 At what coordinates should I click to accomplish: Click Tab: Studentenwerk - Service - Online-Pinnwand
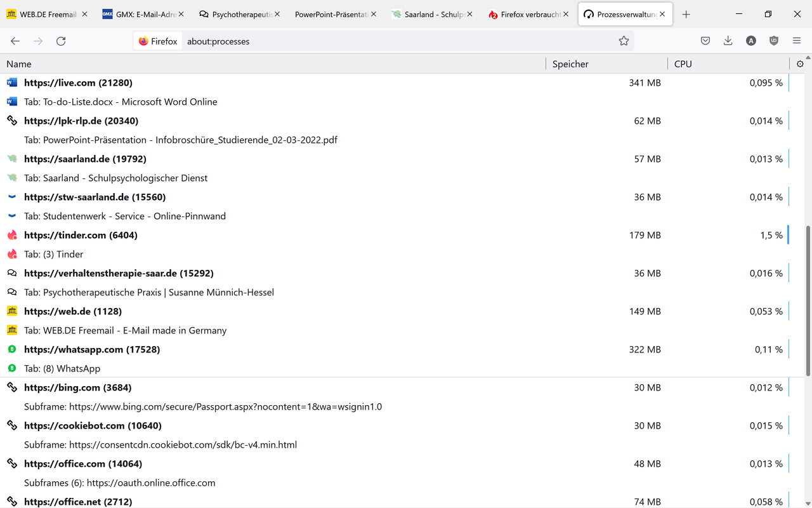tap(125, 216)
